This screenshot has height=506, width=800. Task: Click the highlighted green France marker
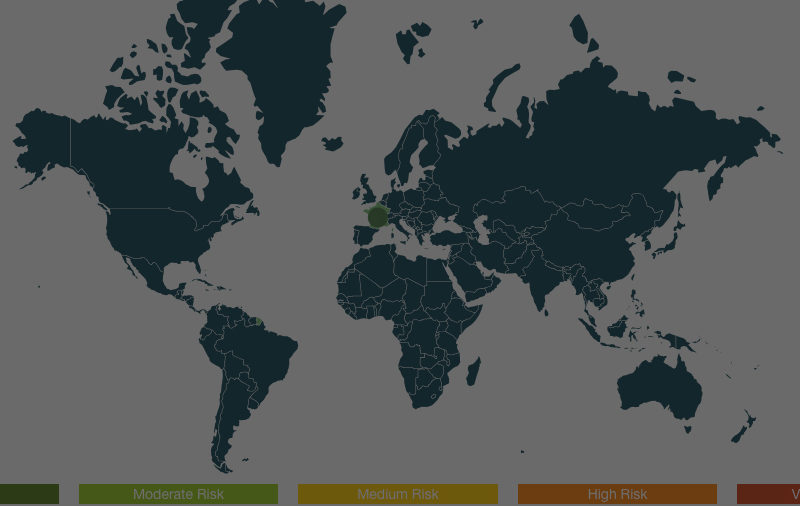pos(377,216)
